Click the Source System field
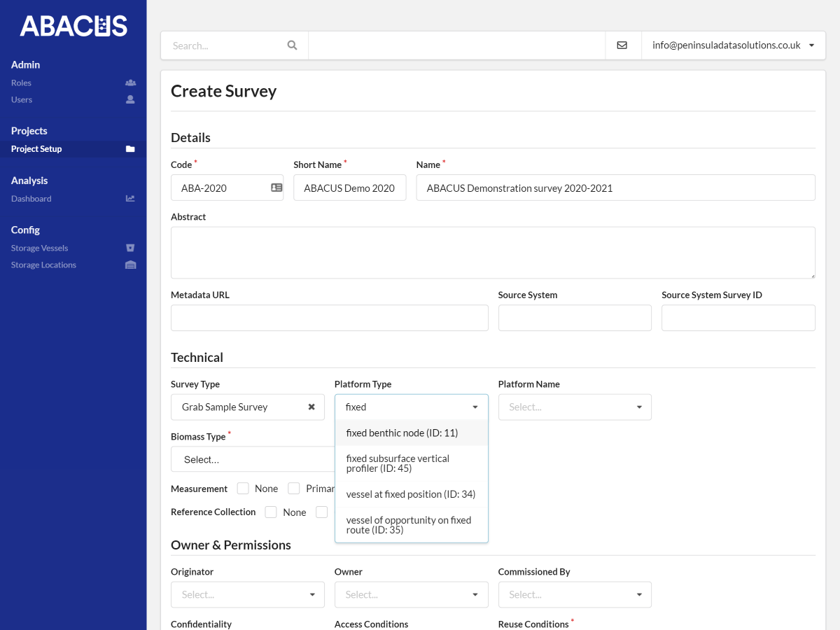840x630 pixels. click(575, 318)
